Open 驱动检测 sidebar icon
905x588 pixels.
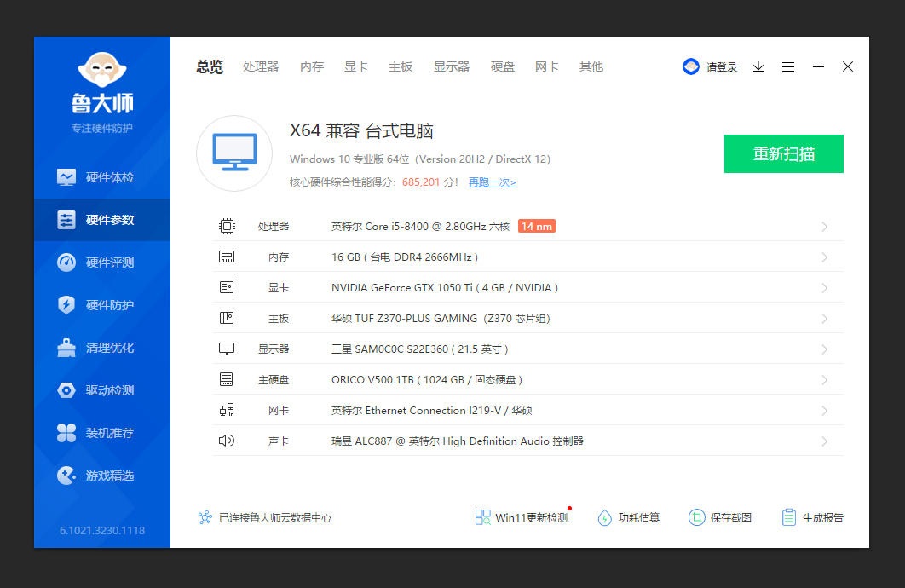[66, 390]
